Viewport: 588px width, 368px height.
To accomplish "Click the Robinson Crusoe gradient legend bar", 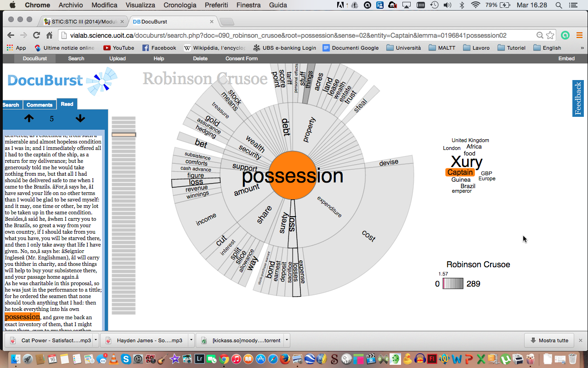I will pyautogui.click(x=453, y=284).
